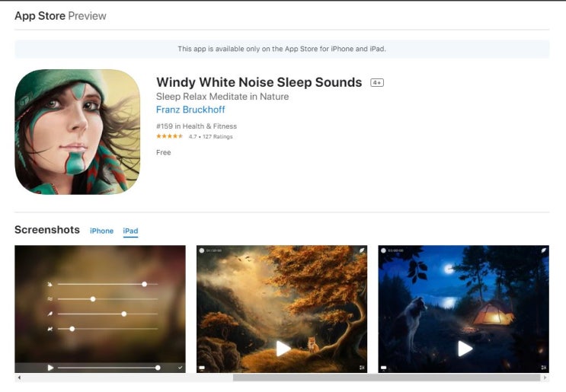Image resolution: width=566 pixels, height=392 pixels.
Task: Click the small play icon in the mixer bar
Action: click(50, 368)
